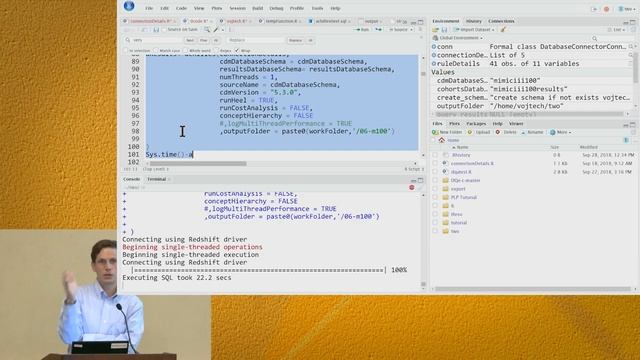Open the PLP Tutorial folder
The image size is (640, 360).
(x=464, y=197)
